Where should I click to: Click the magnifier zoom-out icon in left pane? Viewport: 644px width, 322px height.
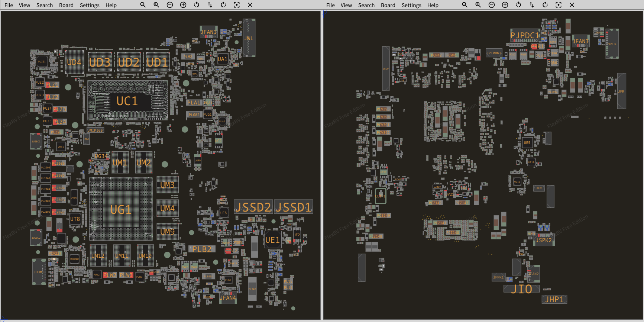143,5
